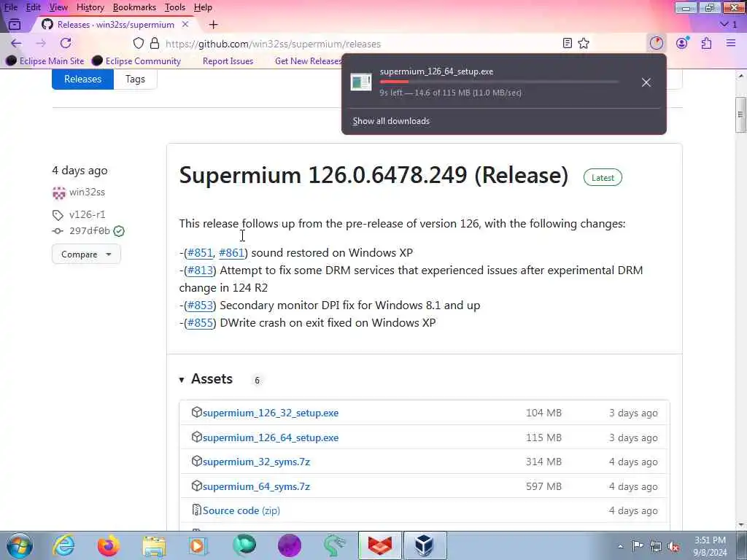Open the File menu
Viewport: 747px width, 560px height.
10,7
